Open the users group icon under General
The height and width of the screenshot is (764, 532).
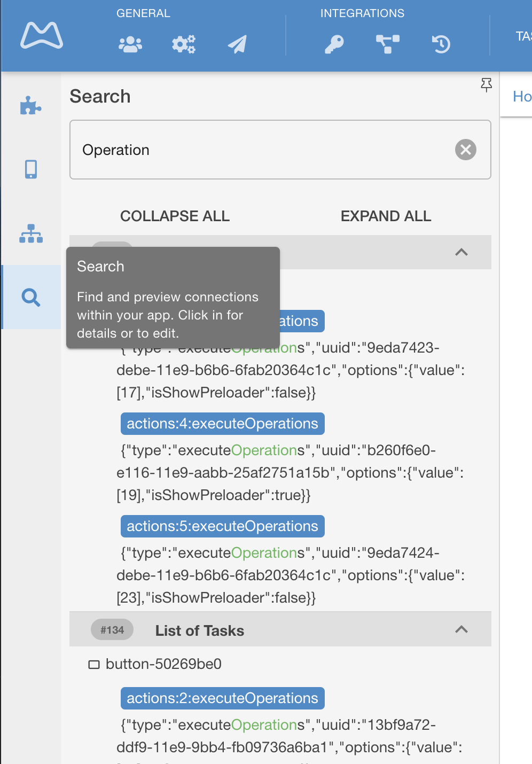coord(130,44)
